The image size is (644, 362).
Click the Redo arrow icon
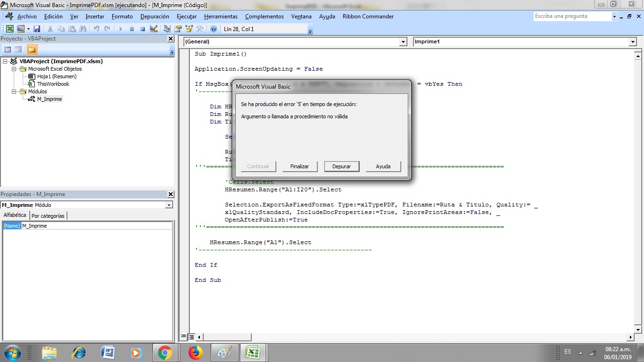pos(107,29)
